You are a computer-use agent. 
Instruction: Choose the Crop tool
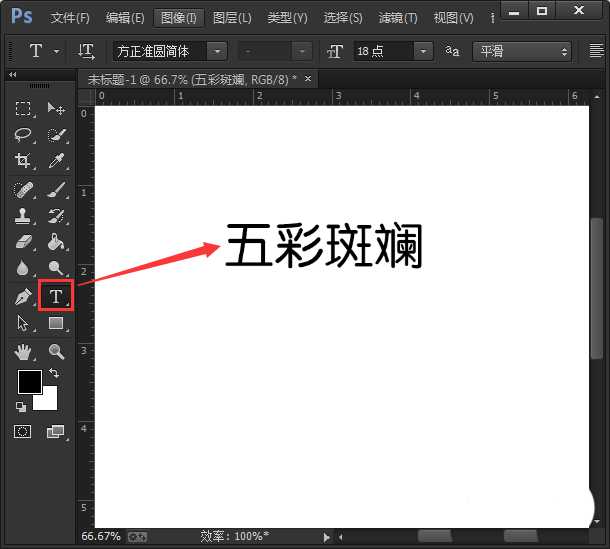[24, 161]
